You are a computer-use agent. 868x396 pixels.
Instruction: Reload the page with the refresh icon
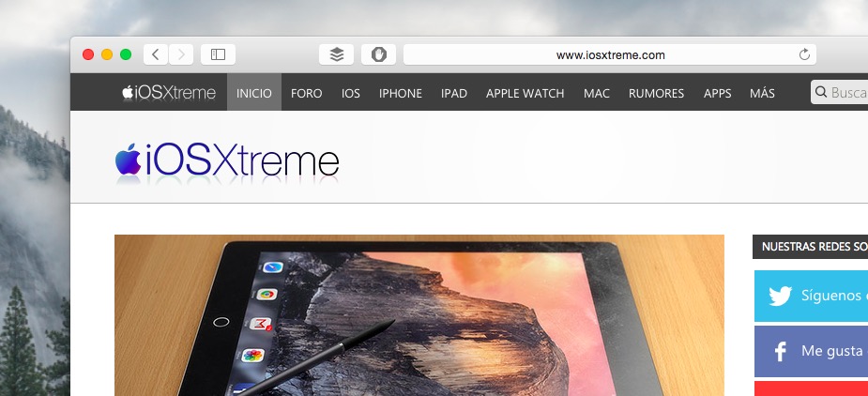pyautogui.click(x=804, y=54)
